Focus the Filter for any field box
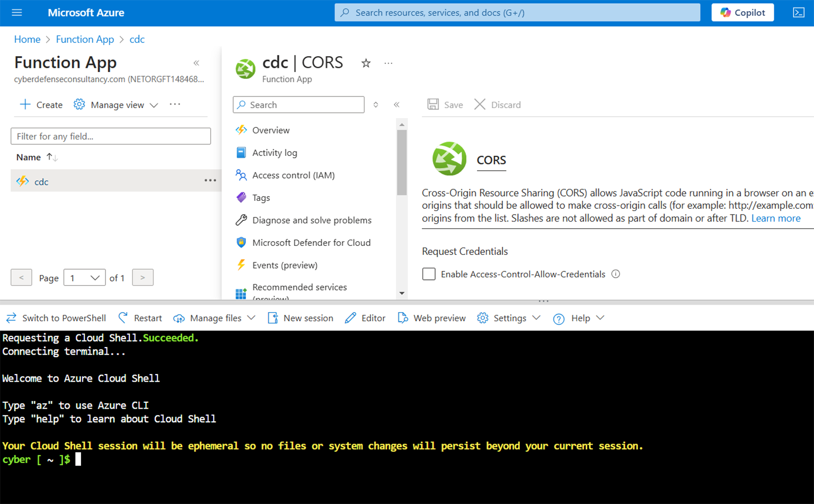814x504 pixels. click(111, 136)
